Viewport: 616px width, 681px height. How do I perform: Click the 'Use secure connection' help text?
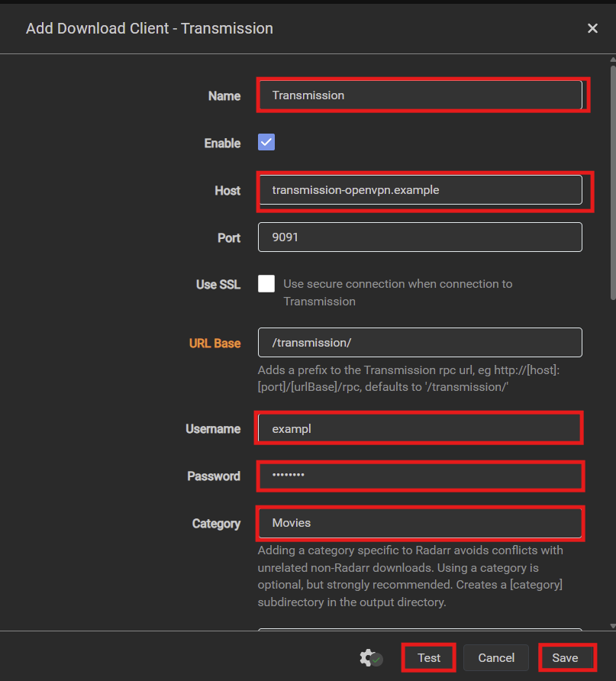(398, 292)
